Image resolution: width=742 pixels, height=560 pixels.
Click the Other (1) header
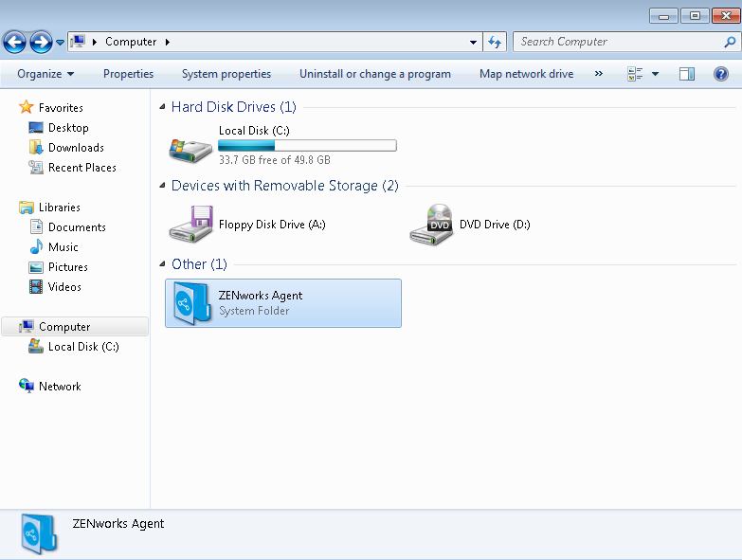[x=199, y=264]
